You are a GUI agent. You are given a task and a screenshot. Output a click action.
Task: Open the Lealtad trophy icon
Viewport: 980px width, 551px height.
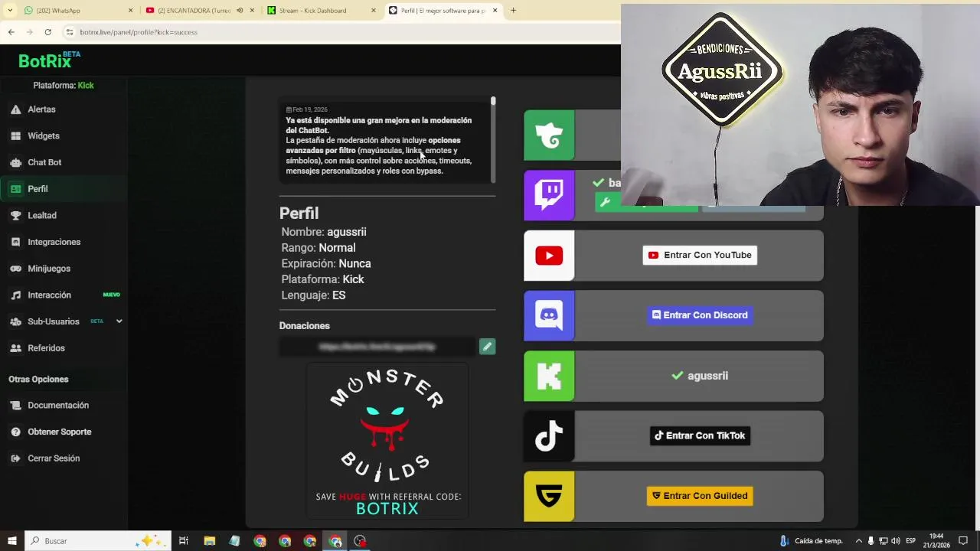point(15,216)
